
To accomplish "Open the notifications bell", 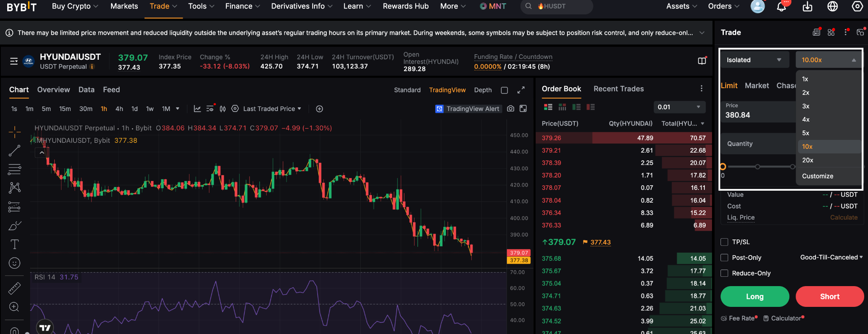I will coord(782,6).
